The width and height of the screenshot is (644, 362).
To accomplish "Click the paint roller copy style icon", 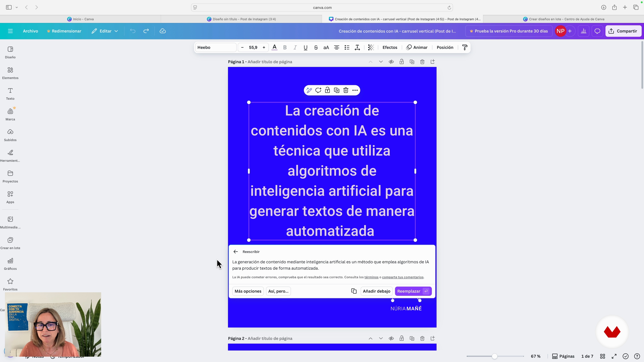I will click(465, 47).
